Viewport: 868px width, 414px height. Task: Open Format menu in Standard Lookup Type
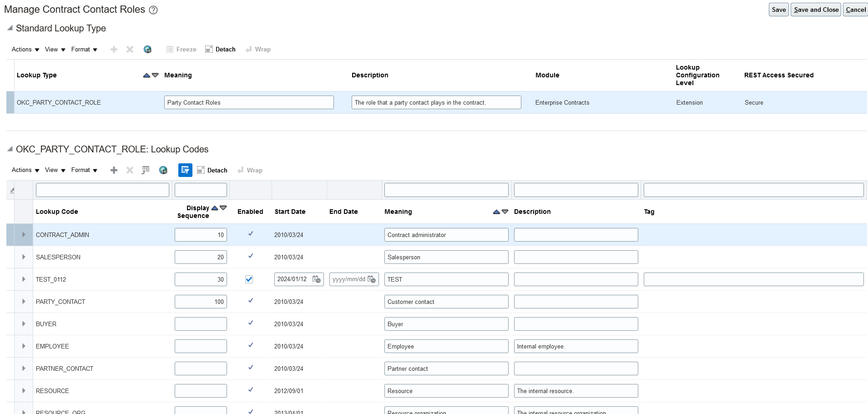click(84, 50)
